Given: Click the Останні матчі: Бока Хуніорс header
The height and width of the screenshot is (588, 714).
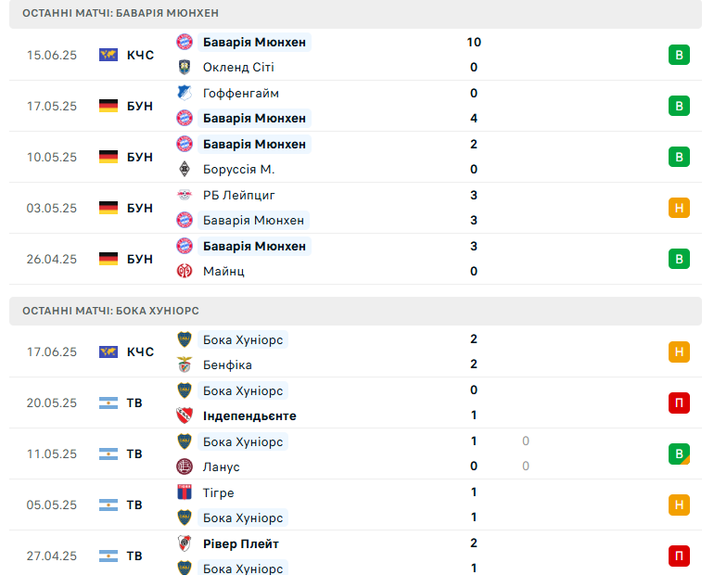Looking at the screenshot, I should click(x=355, y=311).
